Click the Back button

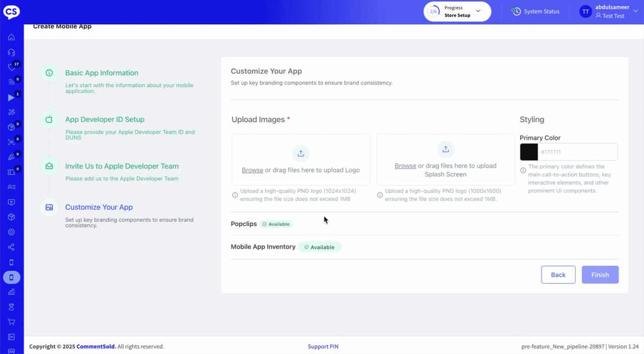[558, 275]
